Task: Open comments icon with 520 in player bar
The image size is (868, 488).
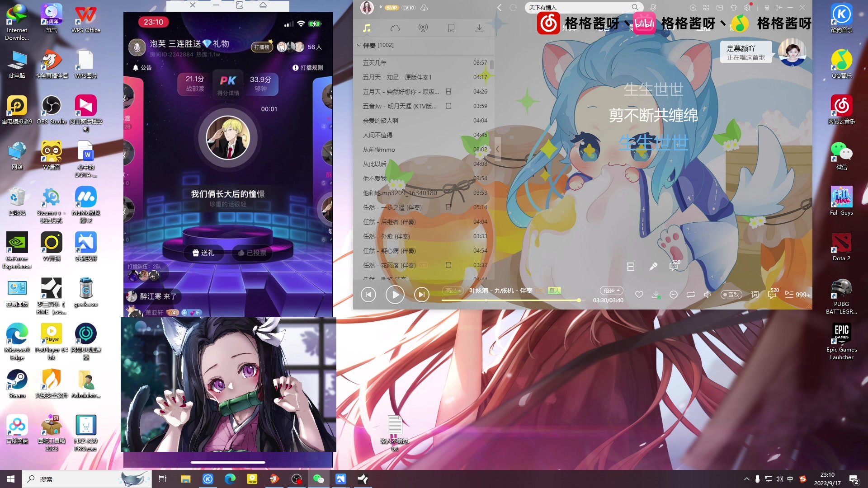Action: (x=772, y=294)
